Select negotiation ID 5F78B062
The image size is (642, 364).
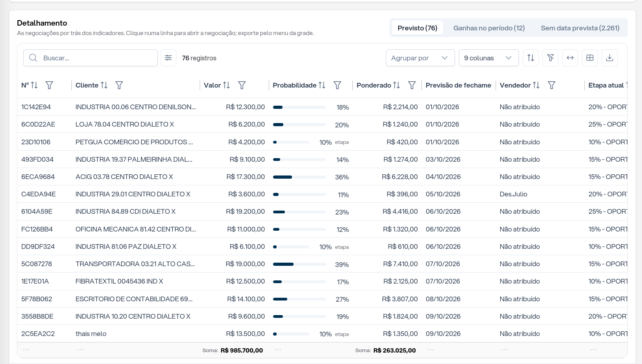(37, 299)
